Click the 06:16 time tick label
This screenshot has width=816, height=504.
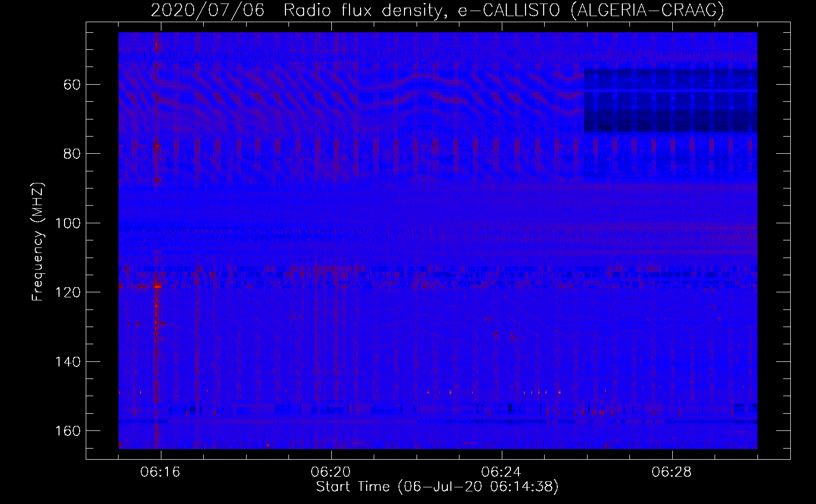[x=160, y=472]
